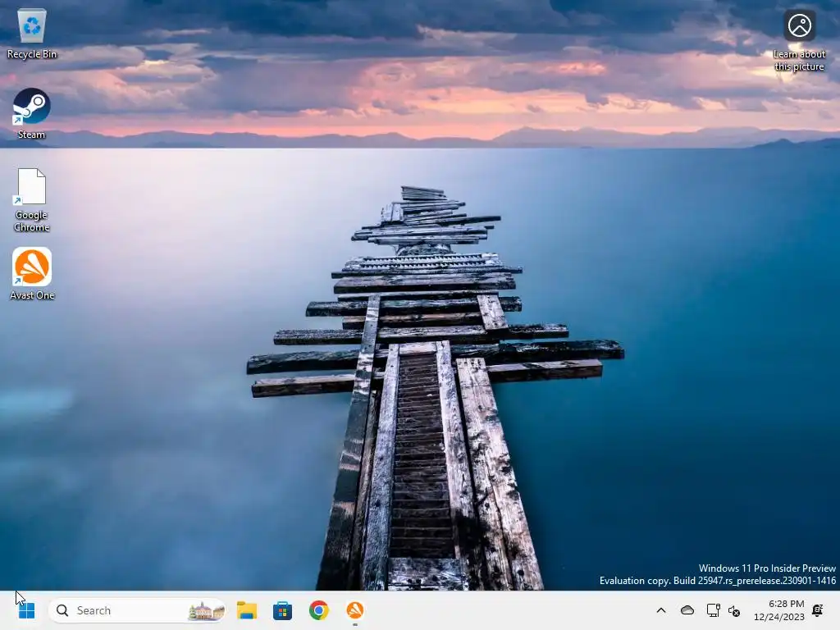Click the taskbar Search box
Image resolution: width=840 pixels, height=630 pixels.
137,610
